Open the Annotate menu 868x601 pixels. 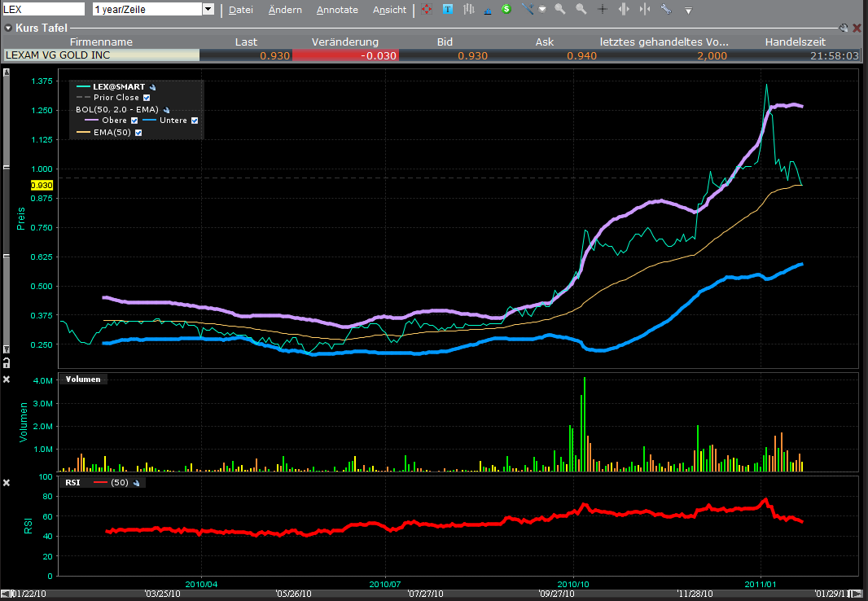pyautogui.click(x=337, y=10)
